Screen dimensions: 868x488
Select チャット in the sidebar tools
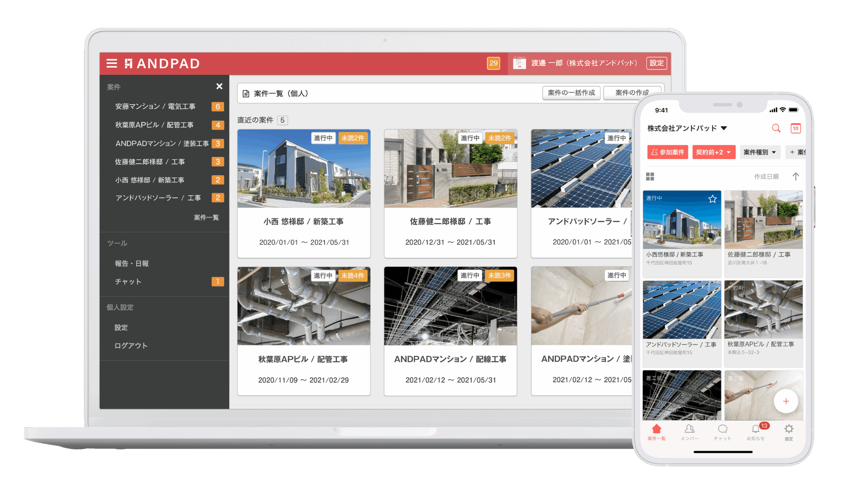click(128, 282)
